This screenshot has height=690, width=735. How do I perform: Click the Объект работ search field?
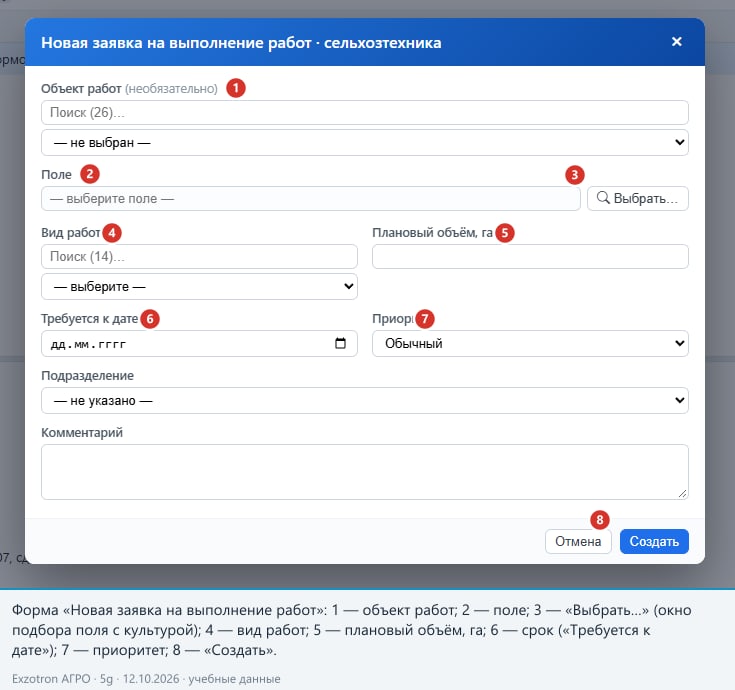click(x=364, y=112)
